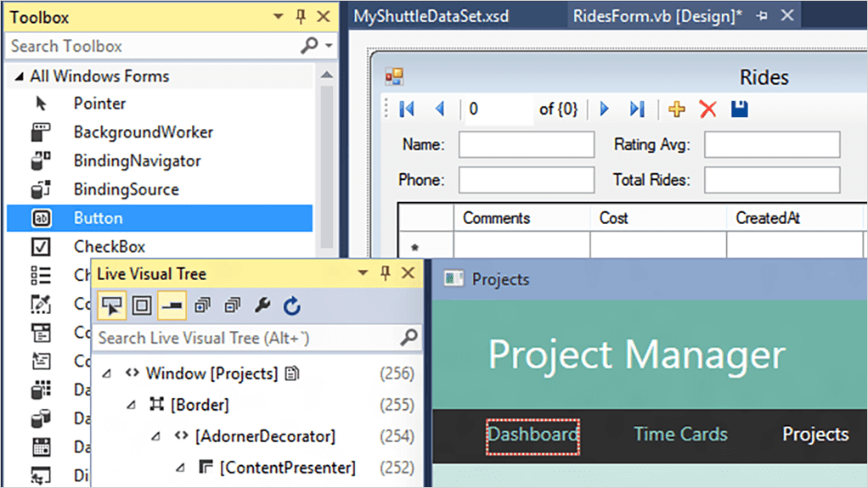This screenshot has height=488, width=868.
Task: Click the Dashboard link in Project Manager
Action: point(533,435)
